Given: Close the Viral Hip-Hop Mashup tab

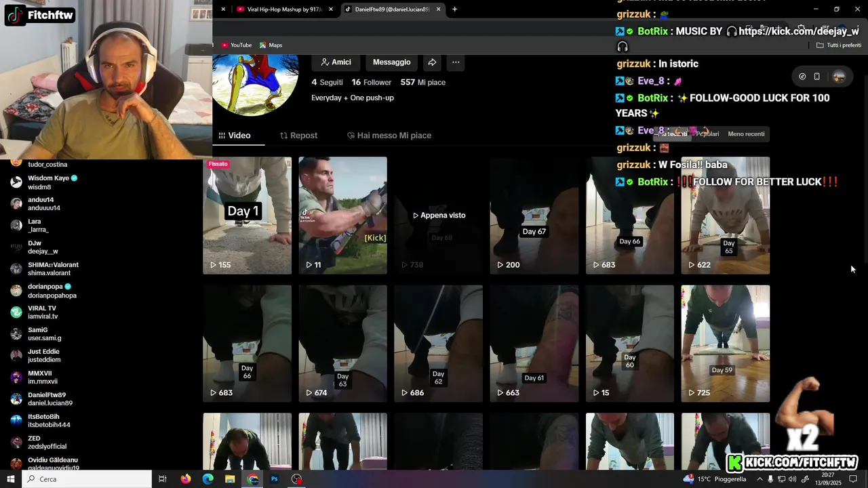Looking at the screenshot, I should [x=331, y=9].
